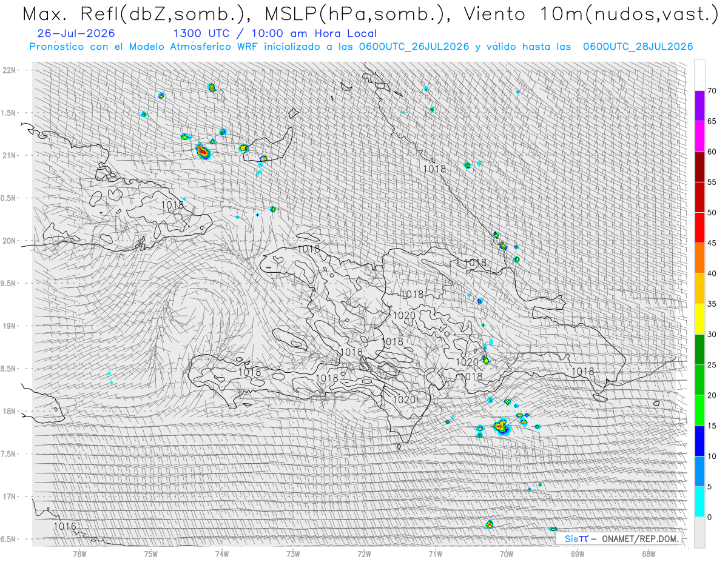Click the colorbar tick label "40"

click(712, 273)
